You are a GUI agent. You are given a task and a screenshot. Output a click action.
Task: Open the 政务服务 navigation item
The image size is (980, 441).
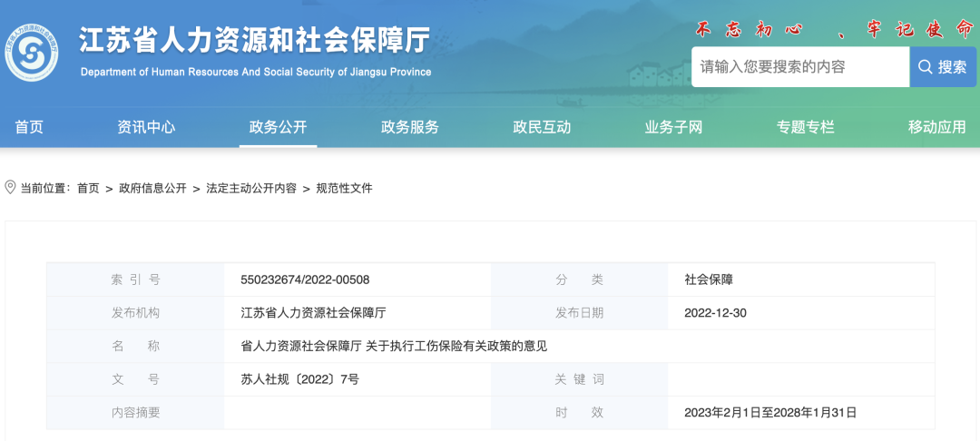(x=410, y=127)
